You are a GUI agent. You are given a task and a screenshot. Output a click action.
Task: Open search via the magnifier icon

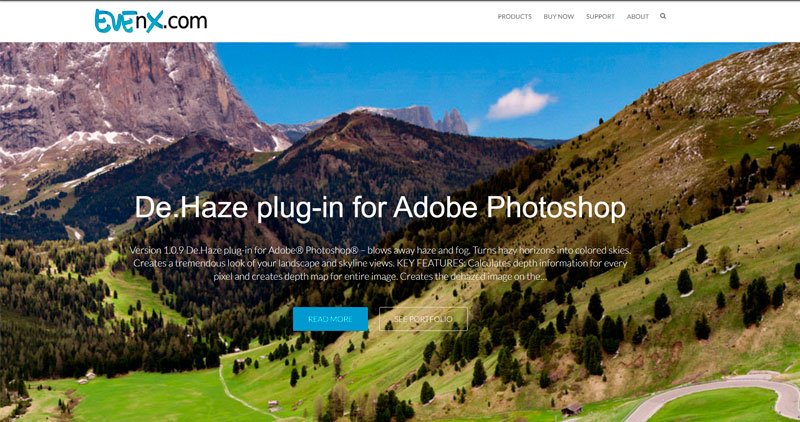tap(663, 16)
